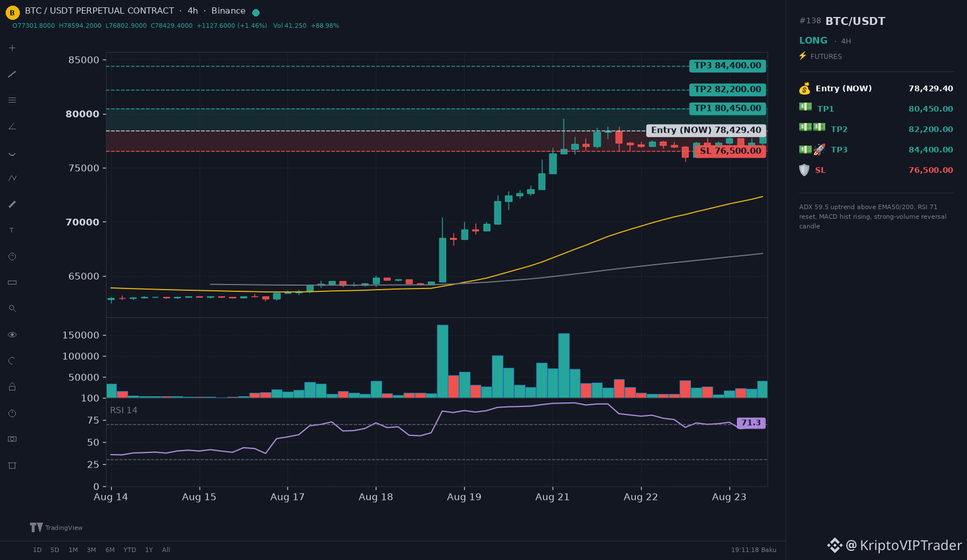This screenshot has width=967, height=560.
Task: Click the Binance exchange label
Action: 228,11
